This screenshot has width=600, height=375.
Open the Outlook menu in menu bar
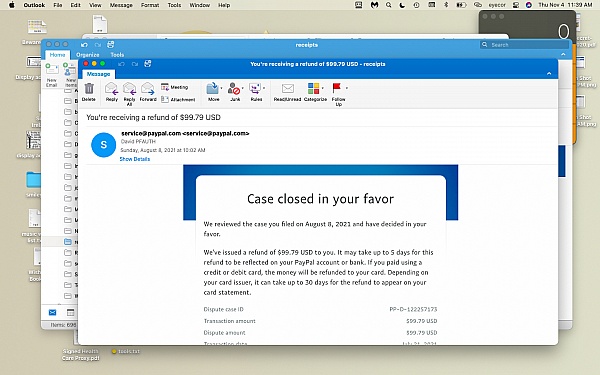(x=34, y=5)
